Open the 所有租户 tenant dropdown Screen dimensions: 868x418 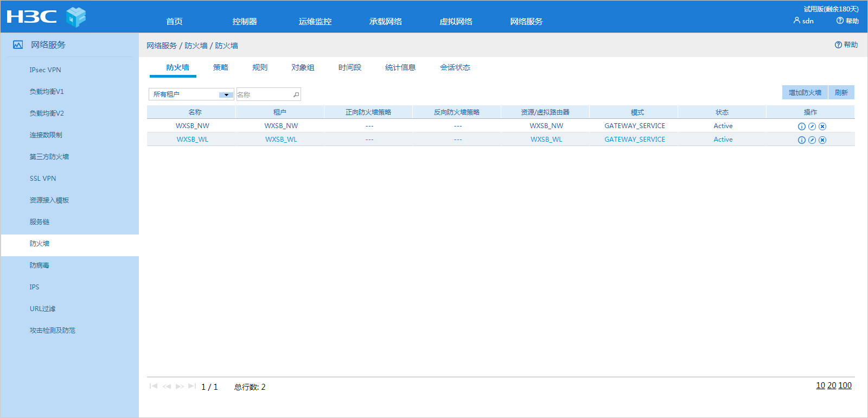click(x=226, y=95)
